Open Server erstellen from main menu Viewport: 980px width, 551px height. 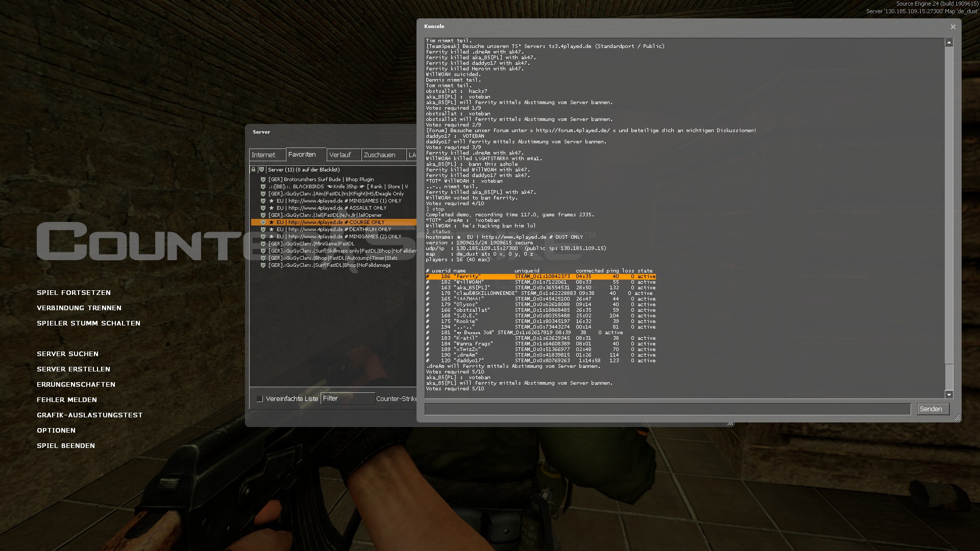(x=73, y=369)
